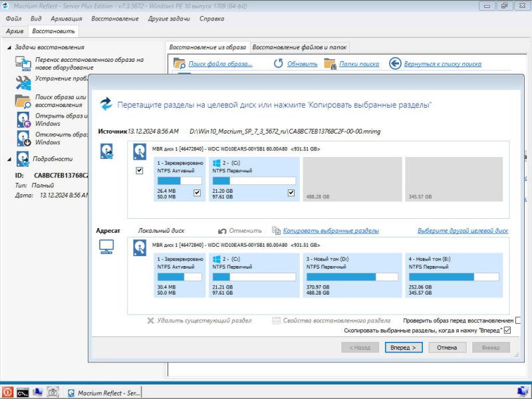Select destination partition 1 Зарезервировано
Screen dimensions: 532x399
coord(180,275)
